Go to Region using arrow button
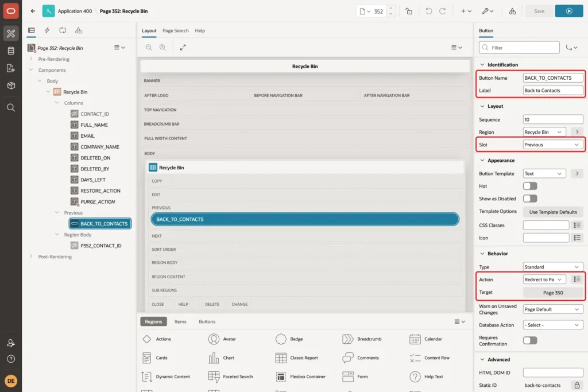The width and height of the screenshot is (588, 392). pyautogui.click(x=577, y=132)
